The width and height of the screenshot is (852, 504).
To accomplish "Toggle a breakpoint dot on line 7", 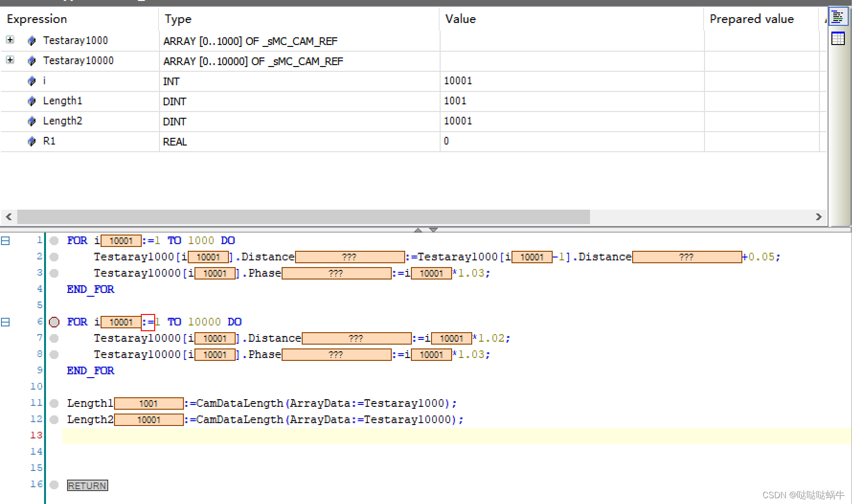I will coord(54,338).
